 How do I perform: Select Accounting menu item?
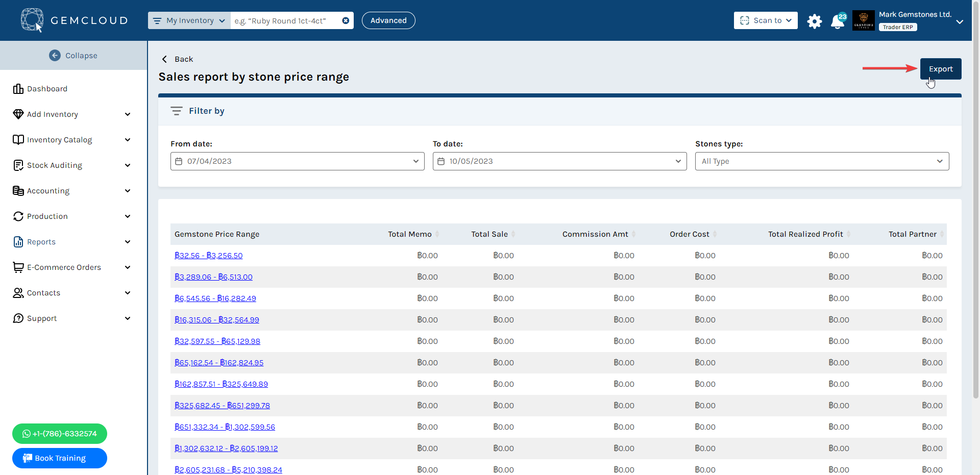48,191
